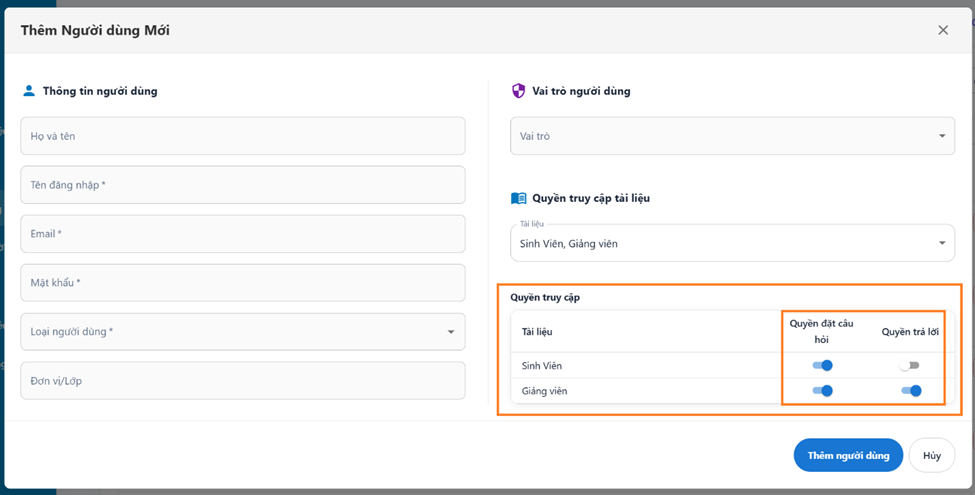Click the Mật khẩu input field

coord(242,283)
